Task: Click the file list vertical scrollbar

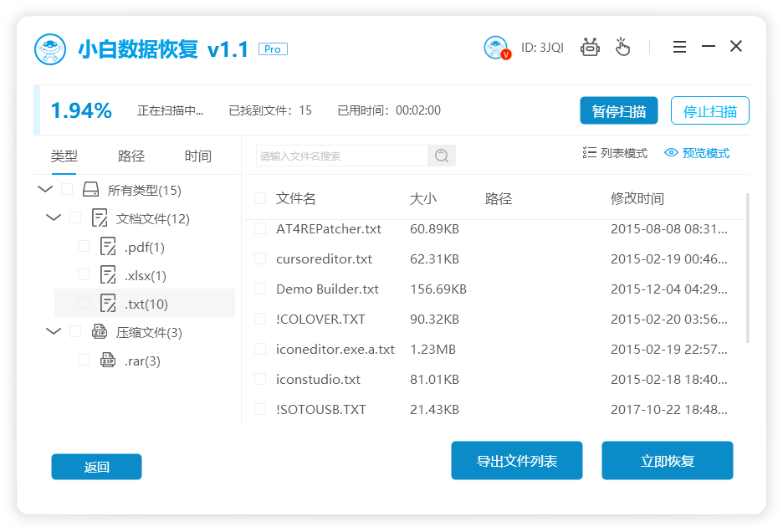Action: click(x=747, y=268)
